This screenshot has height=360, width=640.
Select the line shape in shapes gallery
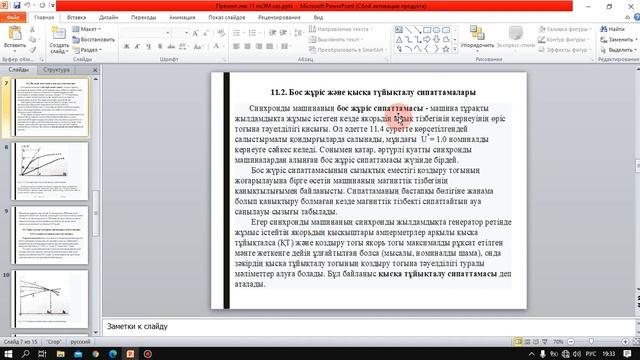click(x=409, y=30)
